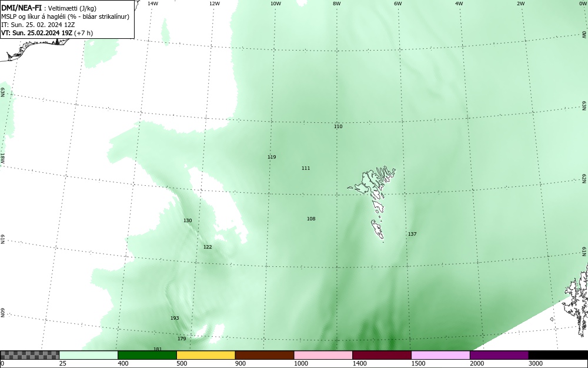Click the value 110 on the map
588x368 pixels.
click(x=338, y=126)
